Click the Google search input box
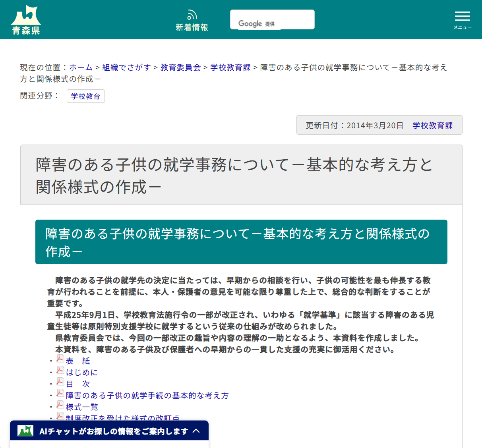Image resolution: width=482 pixels, height=448 pixels. 272,19
